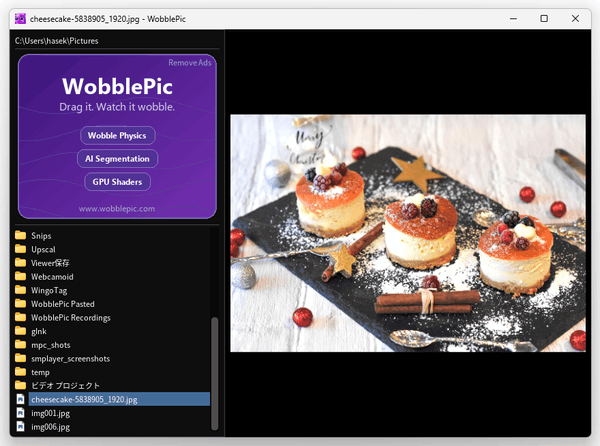The width and height of the screenshot is (600, 446).
Task: Select the WingoTag folder name
Action: (49, 290)
